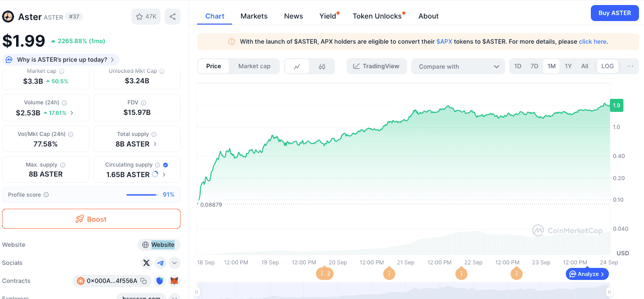Viewport: 644px width, 299px height.
Task: Show the Market cap info tooltip icon
Action: [62, 71]
